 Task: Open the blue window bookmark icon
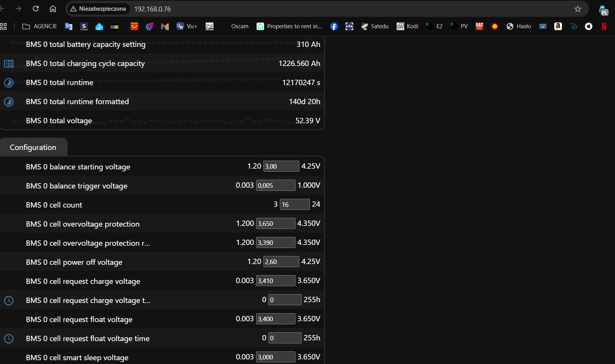click(x=543, y=26)
